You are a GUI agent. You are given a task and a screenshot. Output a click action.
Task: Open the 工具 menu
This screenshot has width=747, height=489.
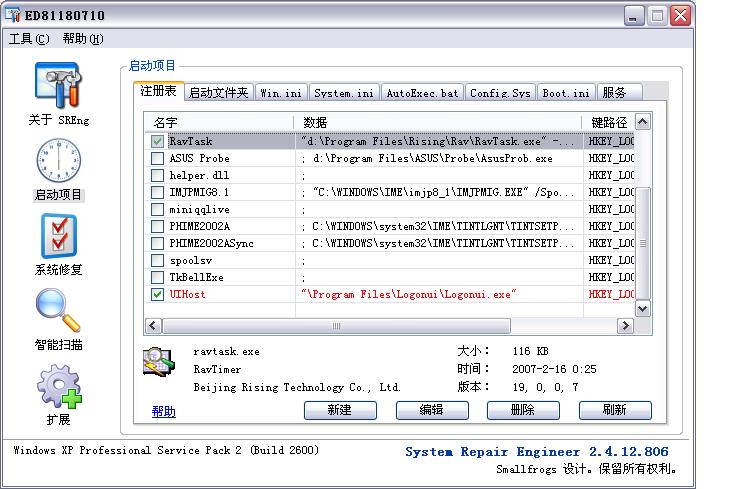coord(28,39)
